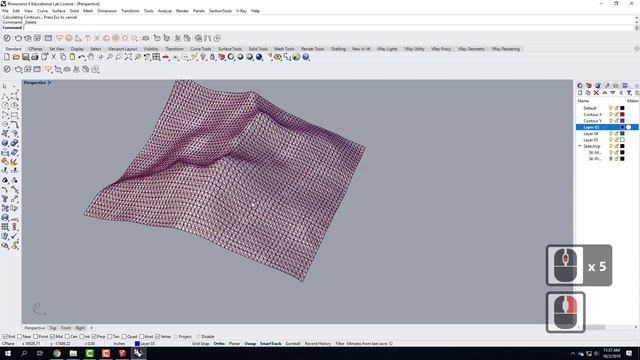Click the Zoom Extents icon
This screenshot has width=640, height=360.
click(x=128, y=57)
